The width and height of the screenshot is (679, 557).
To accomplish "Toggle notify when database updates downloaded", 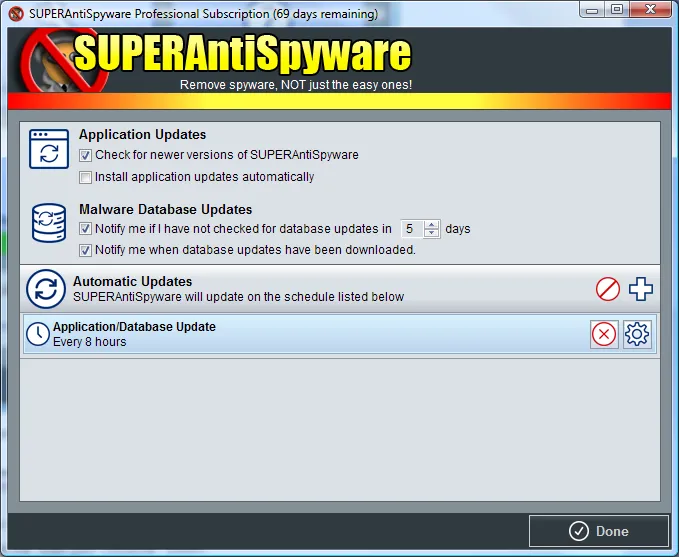I will click(x=86, y=250).
